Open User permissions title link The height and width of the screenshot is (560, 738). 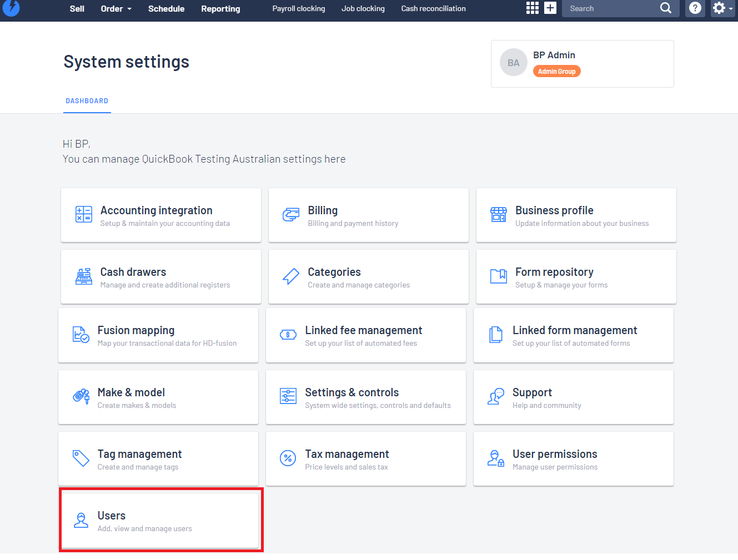pyautogui.click(x=555, y=454)
